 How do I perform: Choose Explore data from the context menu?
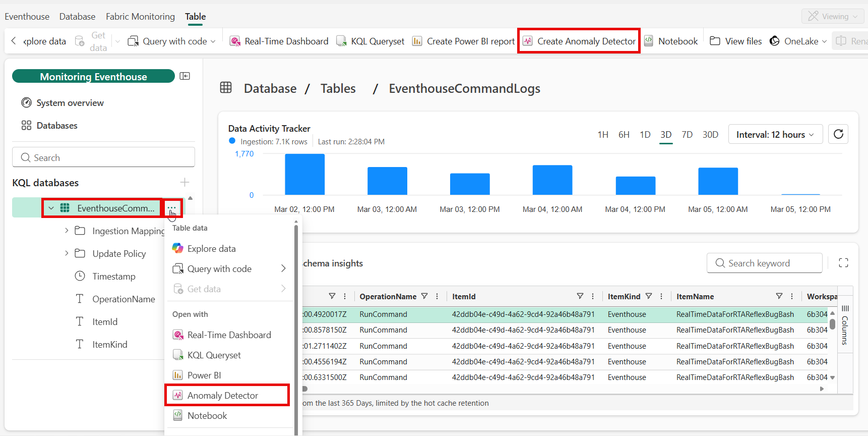click(x=229, y=248)
